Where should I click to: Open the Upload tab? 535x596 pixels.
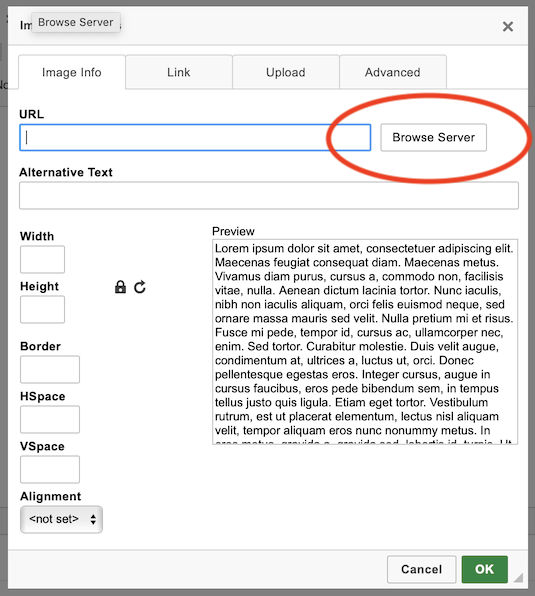pos(286,72)
